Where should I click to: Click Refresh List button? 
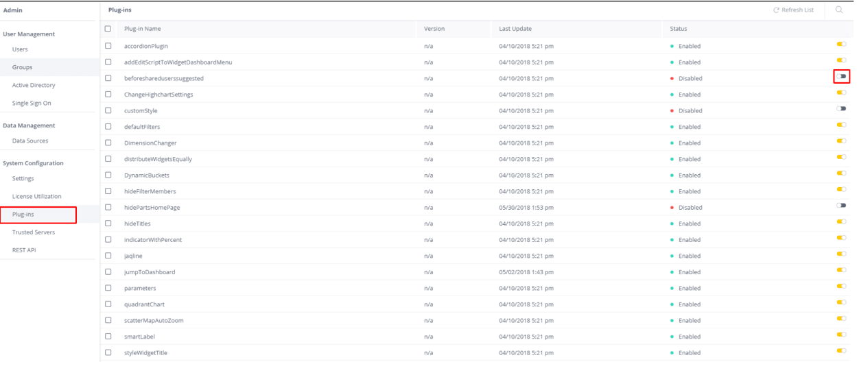793,10
